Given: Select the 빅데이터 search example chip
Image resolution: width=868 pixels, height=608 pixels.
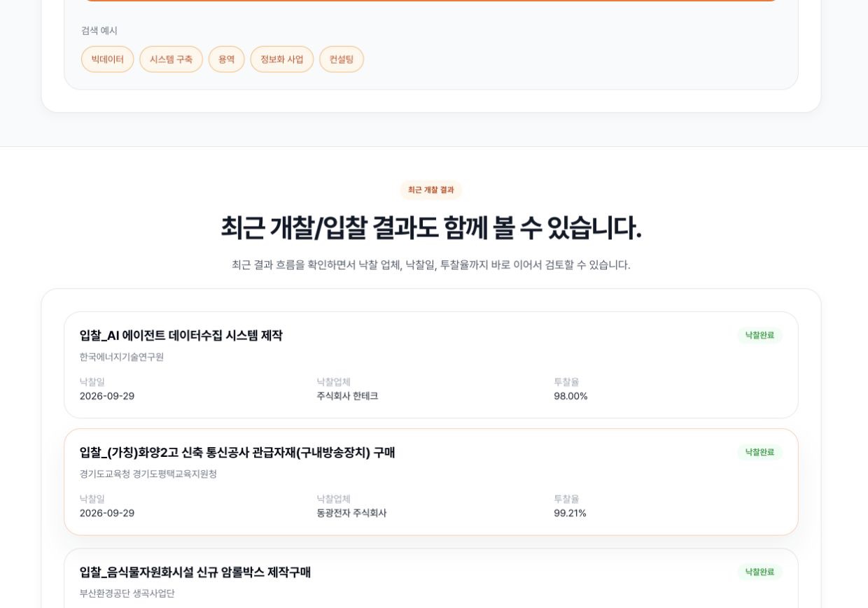Looking at the screenshot, I should 107,59.
